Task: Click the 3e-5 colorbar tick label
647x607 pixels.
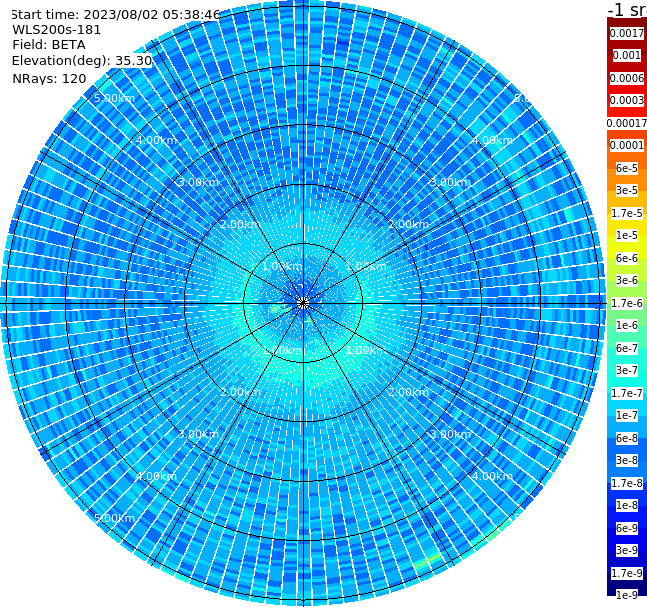Action: point(627,190)
